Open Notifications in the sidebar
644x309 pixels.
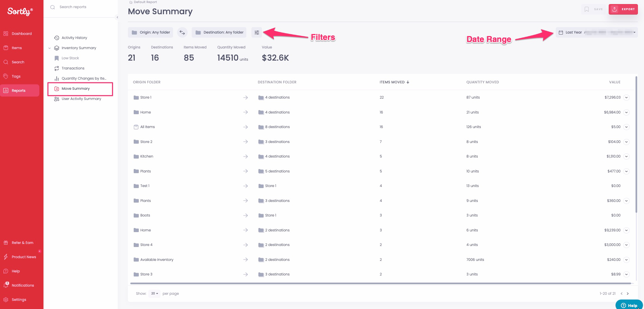click(22, 285)
